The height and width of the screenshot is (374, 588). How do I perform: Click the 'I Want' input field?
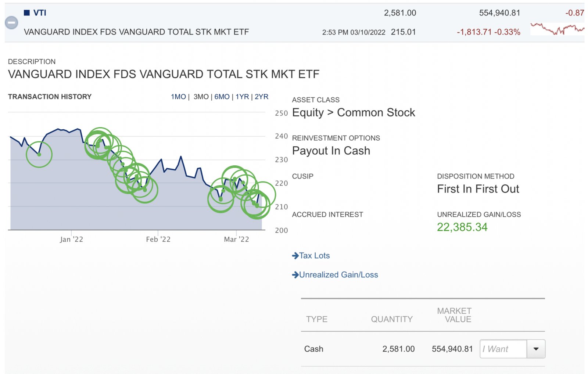pos(503,349)
